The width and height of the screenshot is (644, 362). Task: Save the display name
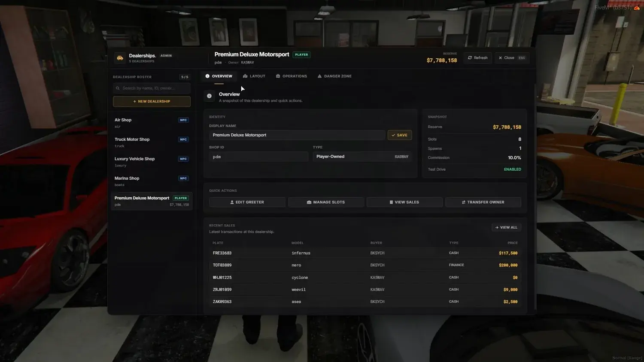click(400, 135)
